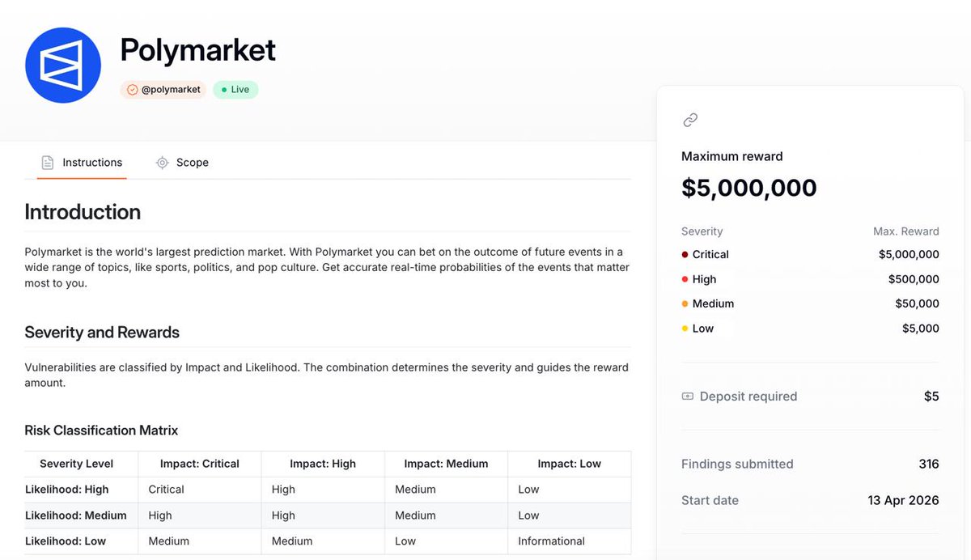Click the Live status badge

(x=235, y=90)
